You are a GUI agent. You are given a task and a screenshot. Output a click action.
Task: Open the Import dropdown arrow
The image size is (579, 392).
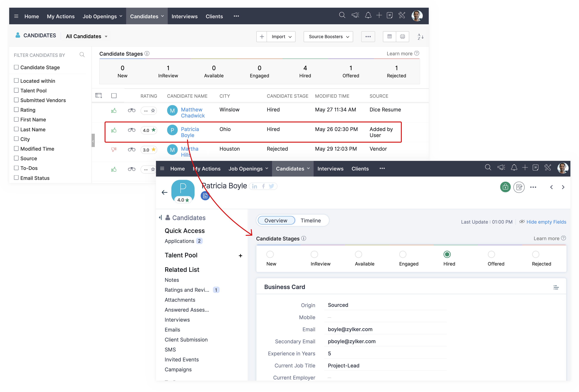pyautogui.click(x=290, y=37)
